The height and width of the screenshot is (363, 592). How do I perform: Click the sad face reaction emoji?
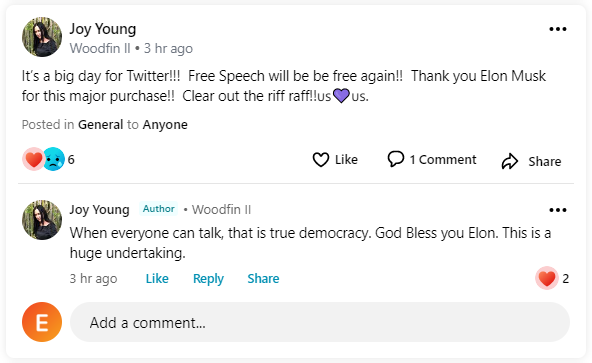(x=54, y=159)
